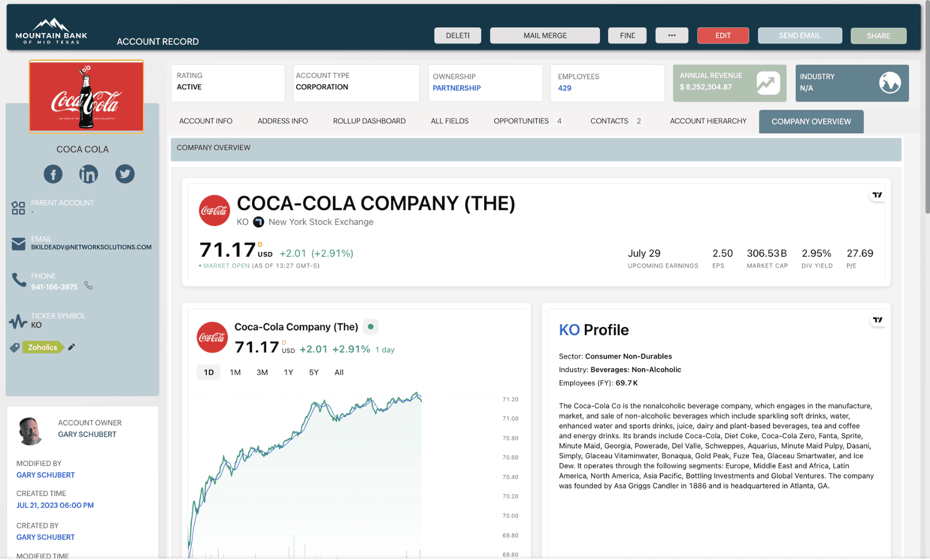Open account owner Gary Schubert link
The width and height of the screenshot is (930, 560).
click(87, 435)
